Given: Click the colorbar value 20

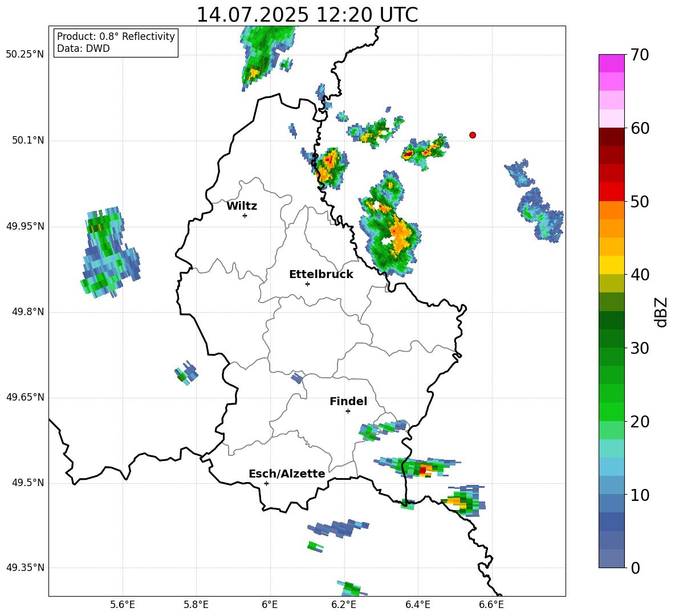Looking at the screenshot, I should (x=640, y=422).
